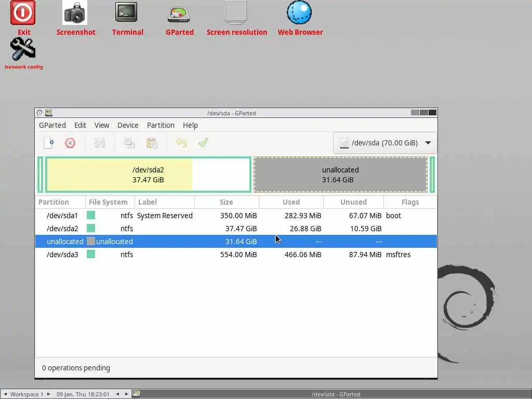Image resolution: width=532 pixels, height=399 pixels.
Task: Open the Screen resolution desktop icon
Action: click(236, 12)
